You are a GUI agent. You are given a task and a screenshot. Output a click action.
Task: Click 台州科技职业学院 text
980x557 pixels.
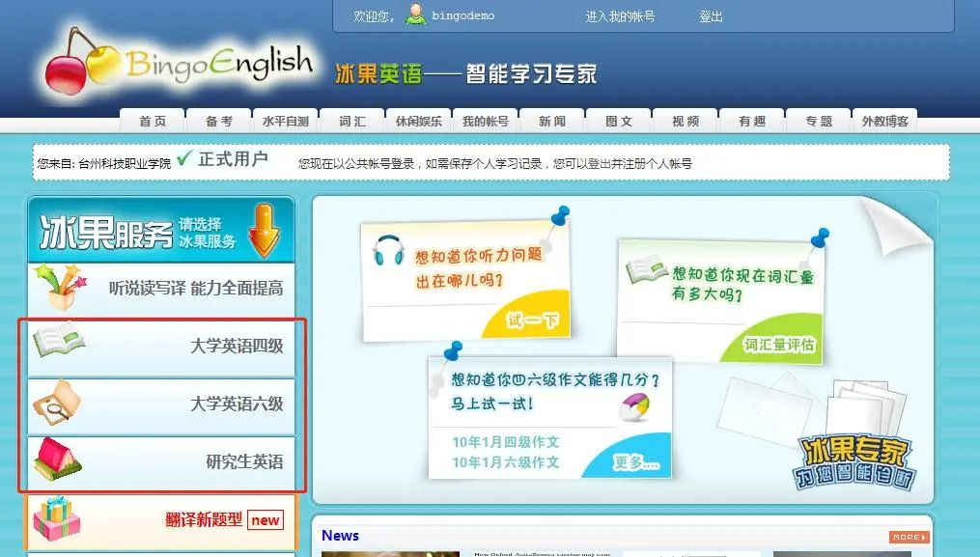(x=125, y=164)
